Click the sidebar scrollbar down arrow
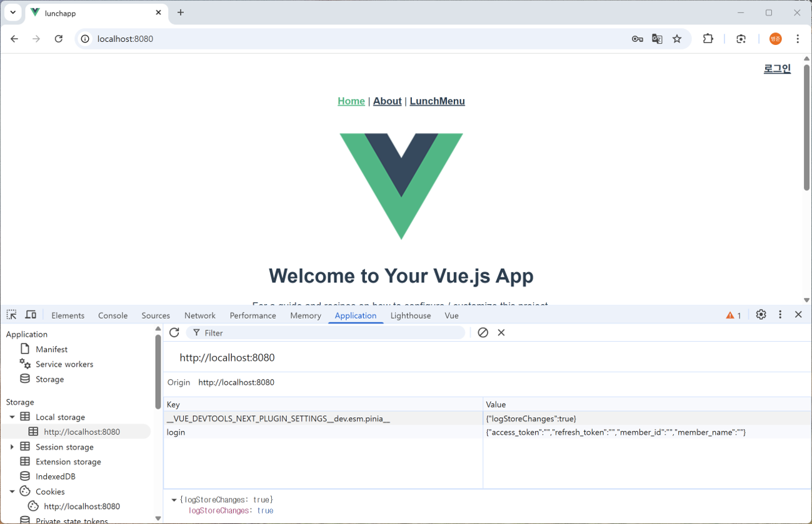This screenshot has height=524, width=812. 158,518
